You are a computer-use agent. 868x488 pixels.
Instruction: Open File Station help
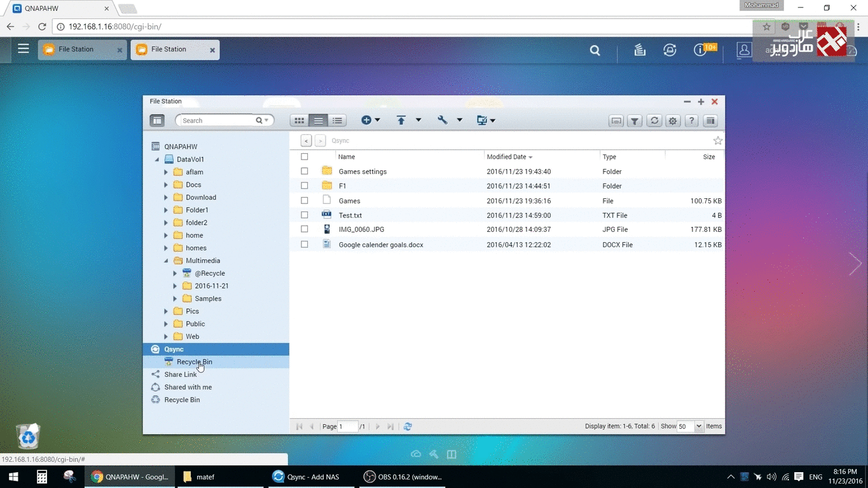[692, 121]
